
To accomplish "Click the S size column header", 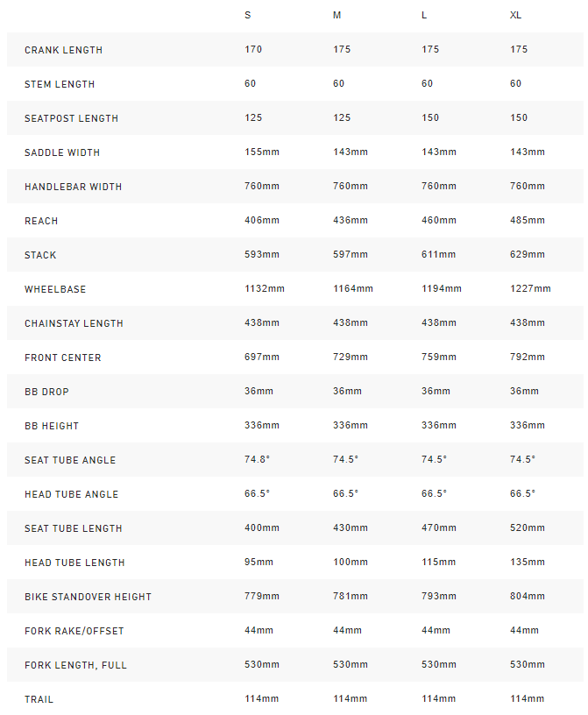I will 248,16.
